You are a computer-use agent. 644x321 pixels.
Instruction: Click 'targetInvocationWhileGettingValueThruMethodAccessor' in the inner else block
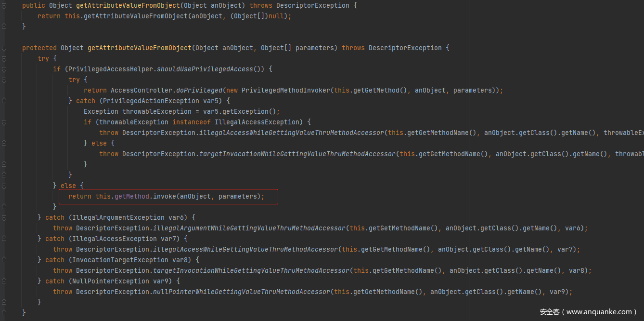tap(297, 154)
